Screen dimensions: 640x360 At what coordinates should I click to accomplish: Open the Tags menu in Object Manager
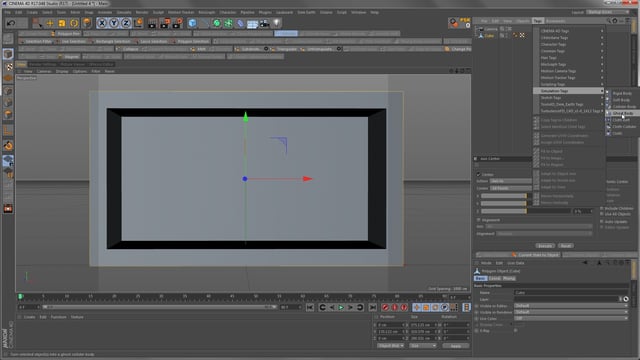click(x=538, y=21)
